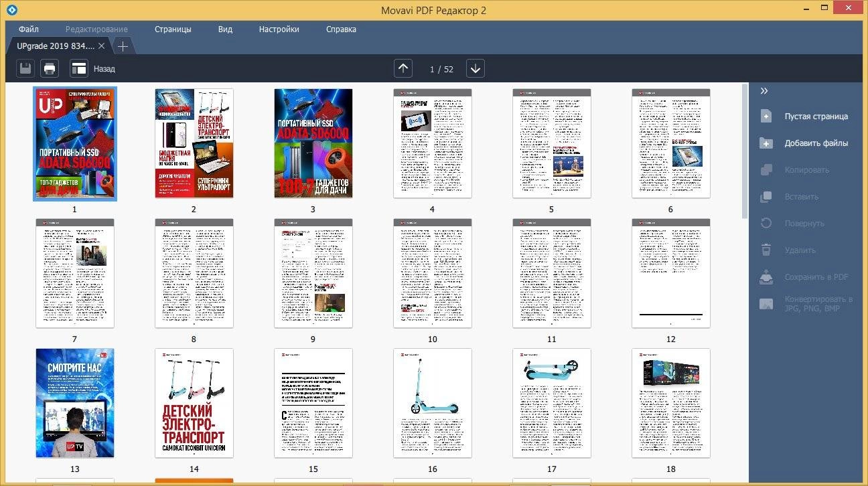Click Копировать label in sidebar
The height and width of the screenshot is (486, 868).
click(807, 169)
